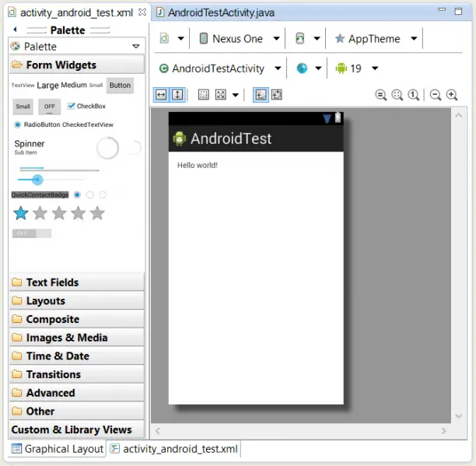Click the locale globe icon
The width and height of the screenshot is (476, 466).
(x=302, y=68)
